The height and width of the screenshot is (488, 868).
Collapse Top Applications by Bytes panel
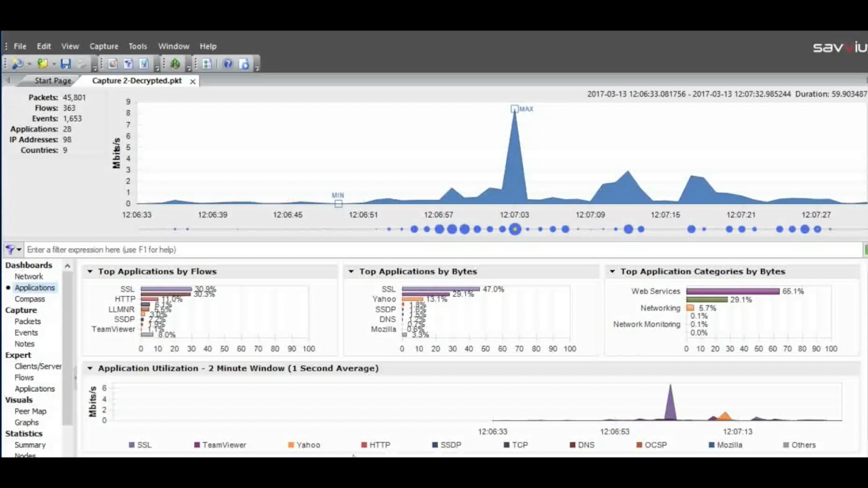pos(351,271)
